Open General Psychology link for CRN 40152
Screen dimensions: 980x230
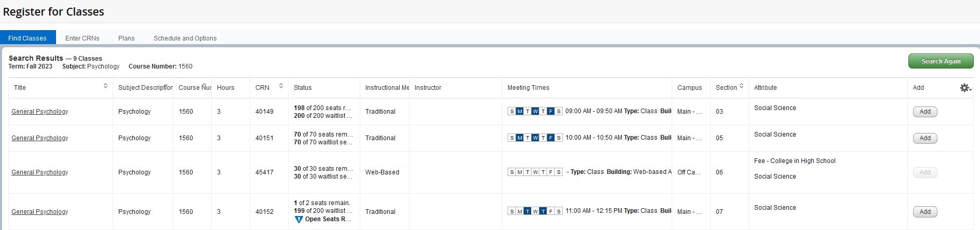tap(39, 212)
